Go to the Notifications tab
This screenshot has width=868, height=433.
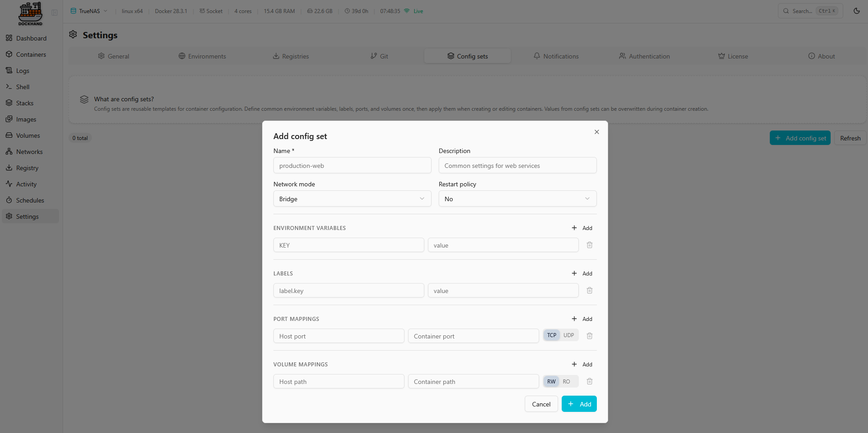pos(556,56)
